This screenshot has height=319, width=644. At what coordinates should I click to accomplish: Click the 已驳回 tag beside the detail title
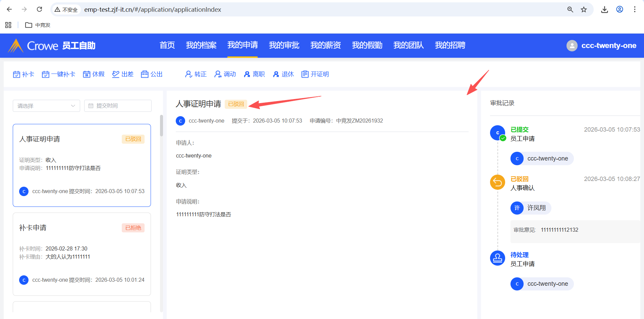(236, 104)
